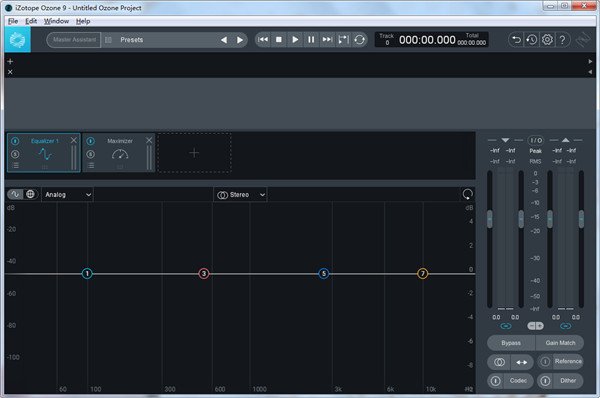The width and height of the screenshot is (600, 398).
Task: Open the Analog EQ mode dropdown
Action: (68, 194)
